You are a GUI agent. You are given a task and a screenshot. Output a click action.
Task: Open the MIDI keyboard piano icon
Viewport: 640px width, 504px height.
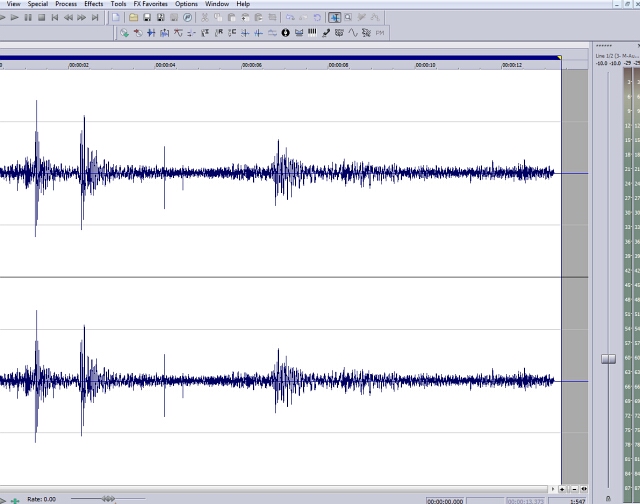point(312,33)
